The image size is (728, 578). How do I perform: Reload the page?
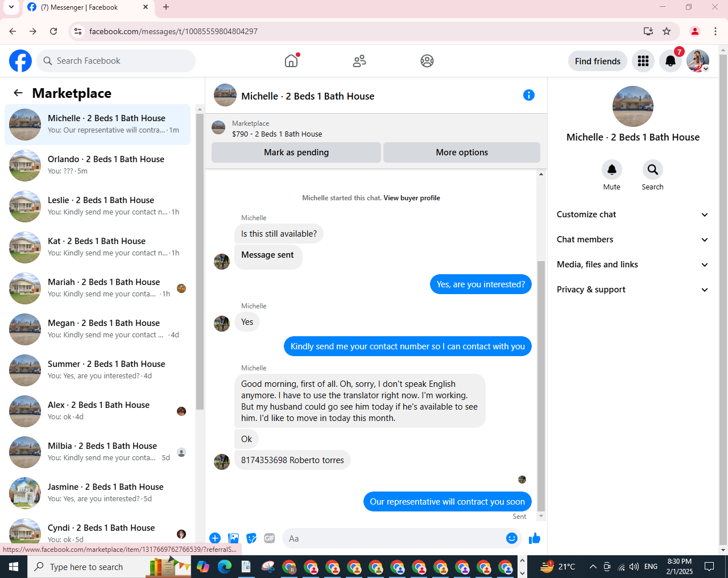53,31
